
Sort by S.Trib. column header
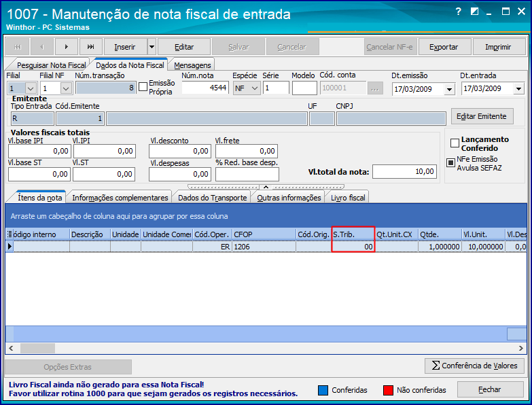(x=353, y=234)
